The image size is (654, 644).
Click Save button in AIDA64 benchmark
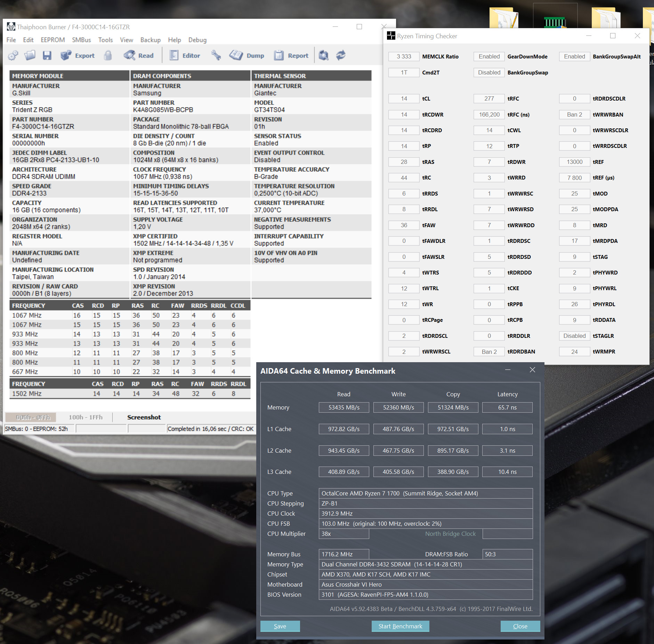pyautogui.click(x=280, y=626)
